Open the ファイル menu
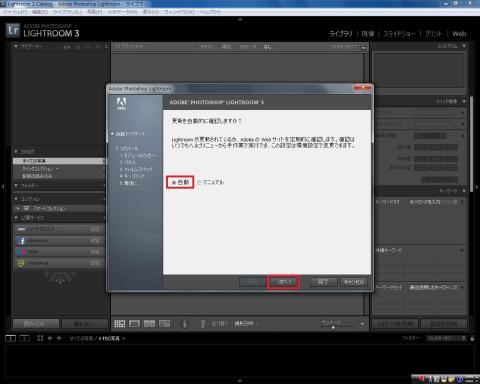 (15, 12)
